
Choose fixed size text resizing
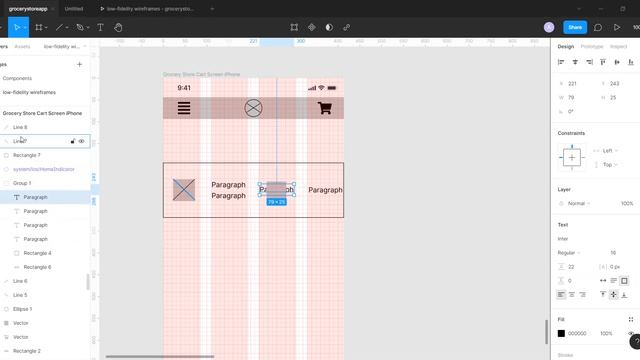click(x=624, y=280)
